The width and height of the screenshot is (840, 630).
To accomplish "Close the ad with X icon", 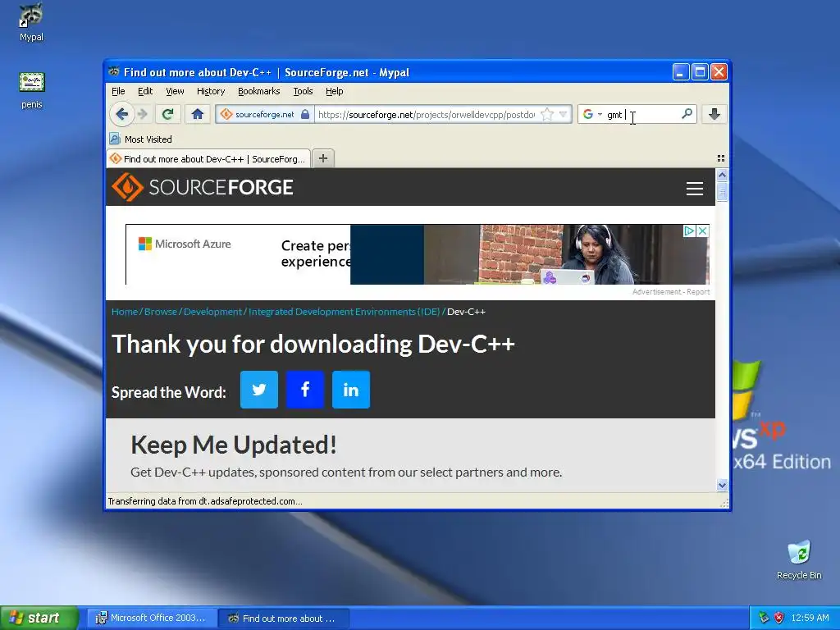I will click(x=702, y=231).
